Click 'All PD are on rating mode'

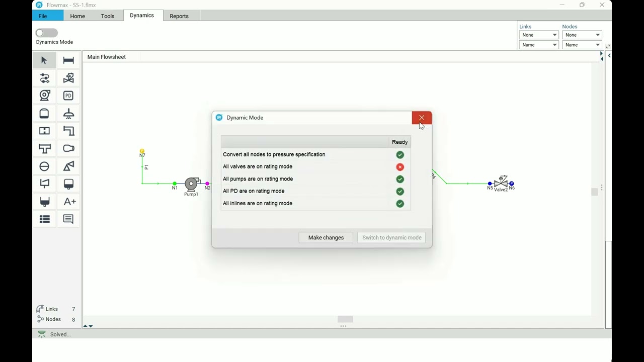254,191
